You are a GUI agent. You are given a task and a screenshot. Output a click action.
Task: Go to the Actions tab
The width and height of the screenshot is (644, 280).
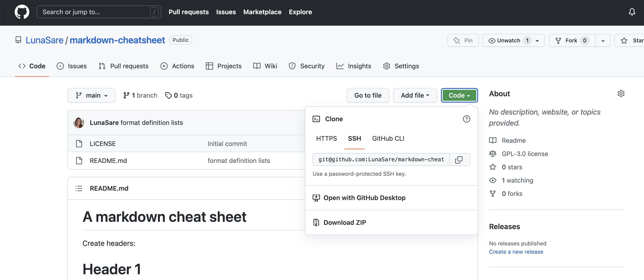[x=177, y=66]
